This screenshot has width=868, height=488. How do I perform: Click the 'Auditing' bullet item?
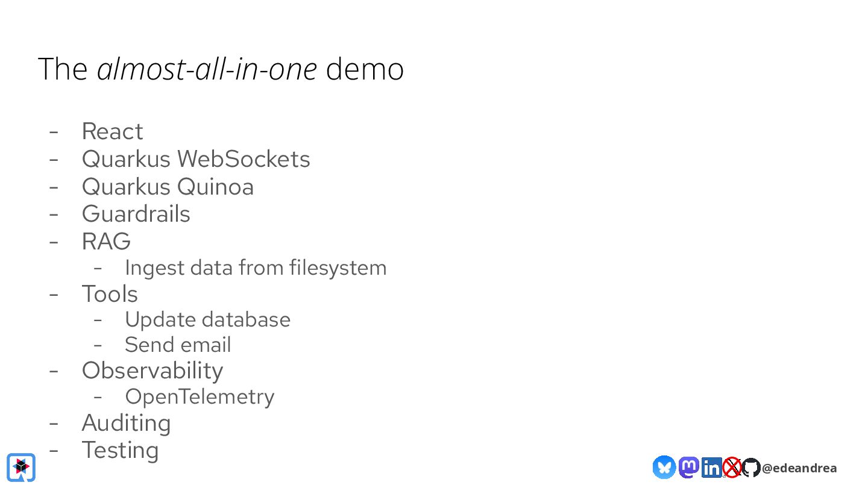pos(126,423)
